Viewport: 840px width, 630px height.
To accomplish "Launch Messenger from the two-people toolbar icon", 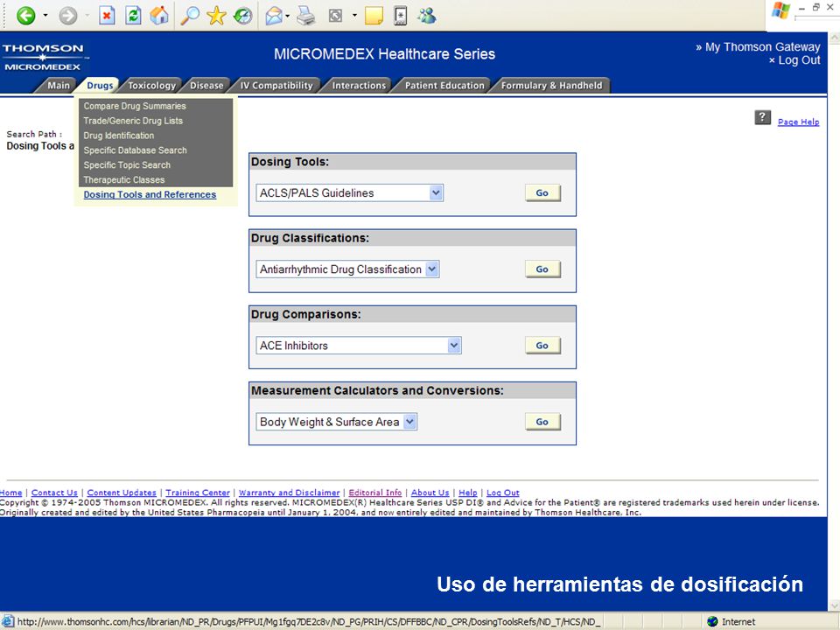I will tap(427, 16).
